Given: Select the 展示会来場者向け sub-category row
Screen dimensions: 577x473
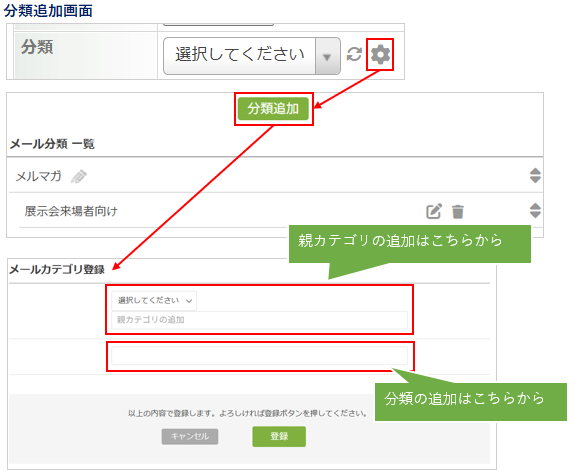Looking at the screenshot, I should 281,211.
